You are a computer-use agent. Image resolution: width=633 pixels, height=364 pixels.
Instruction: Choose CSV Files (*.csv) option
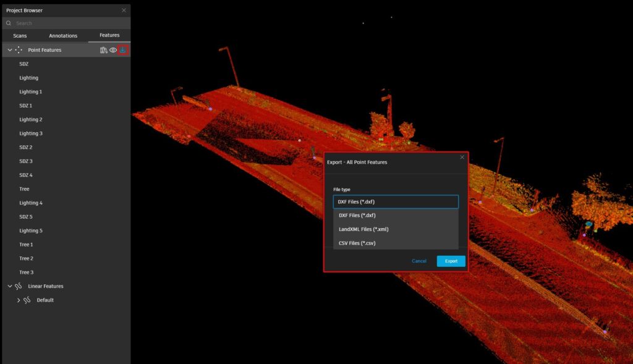point(357,243)
